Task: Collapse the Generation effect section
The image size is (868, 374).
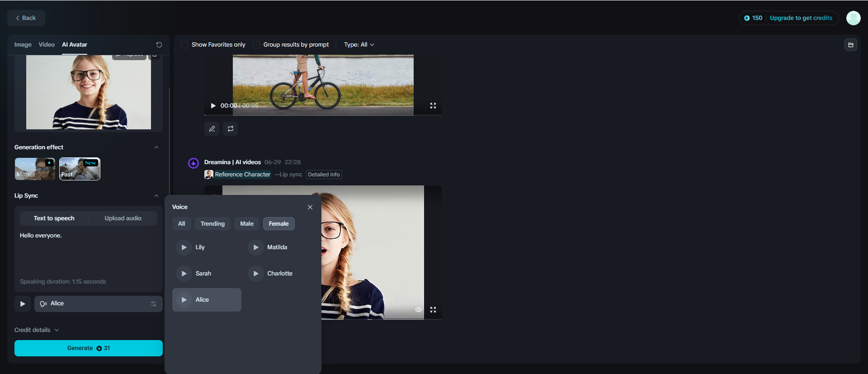Action: [156, 147]
